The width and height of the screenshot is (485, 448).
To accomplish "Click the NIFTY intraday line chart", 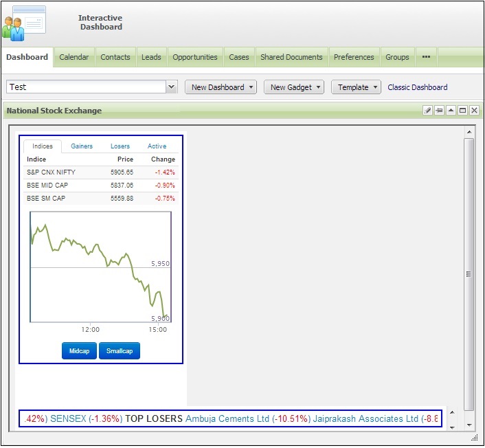I will 100,267.
